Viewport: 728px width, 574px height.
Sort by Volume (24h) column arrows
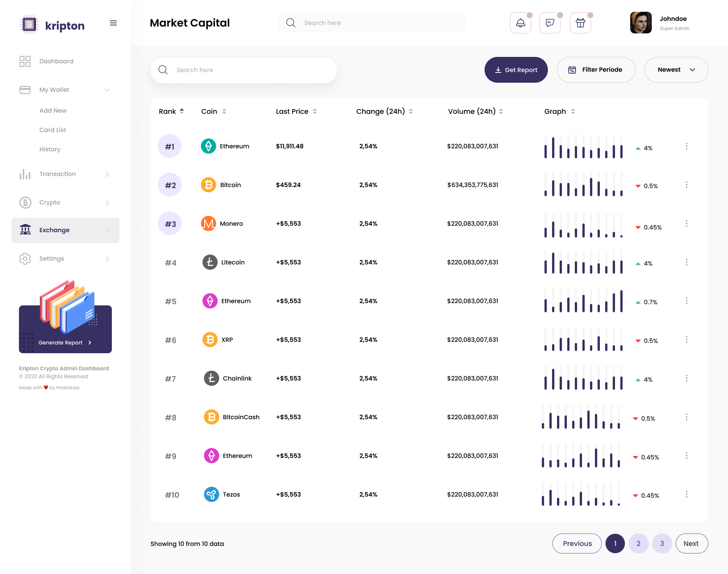point(501,112)
